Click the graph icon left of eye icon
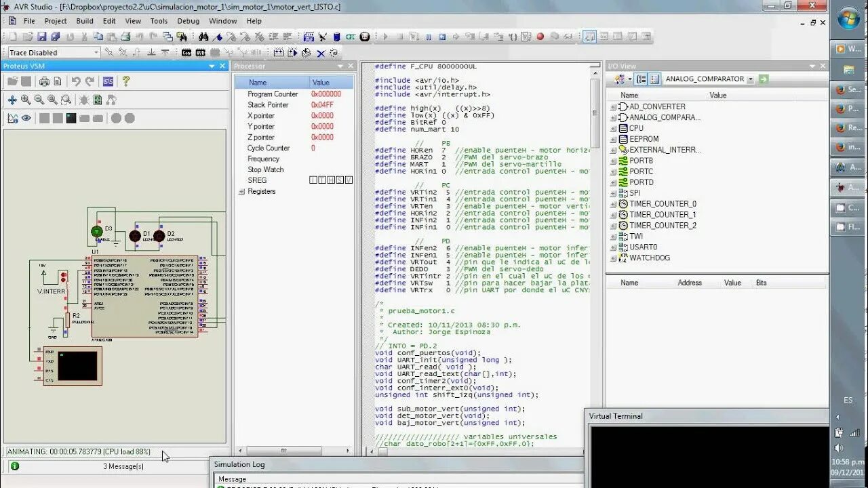 point(12,118)
